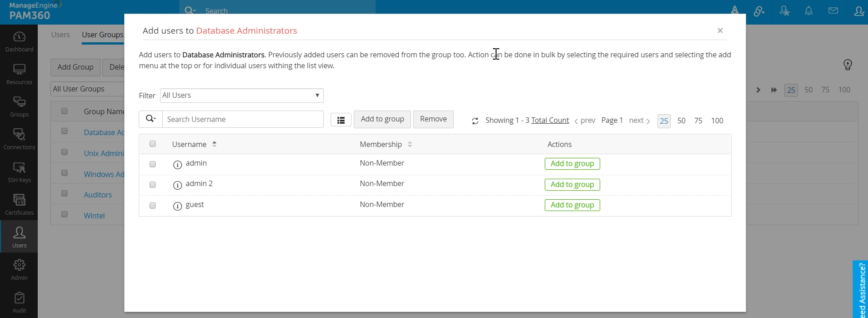
Task: Open the Need Assistance side tab
Action: (861, 290)
